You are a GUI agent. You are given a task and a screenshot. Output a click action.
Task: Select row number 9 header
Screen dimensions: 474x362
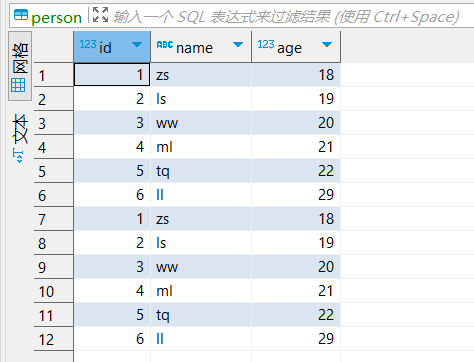(54, 267)
